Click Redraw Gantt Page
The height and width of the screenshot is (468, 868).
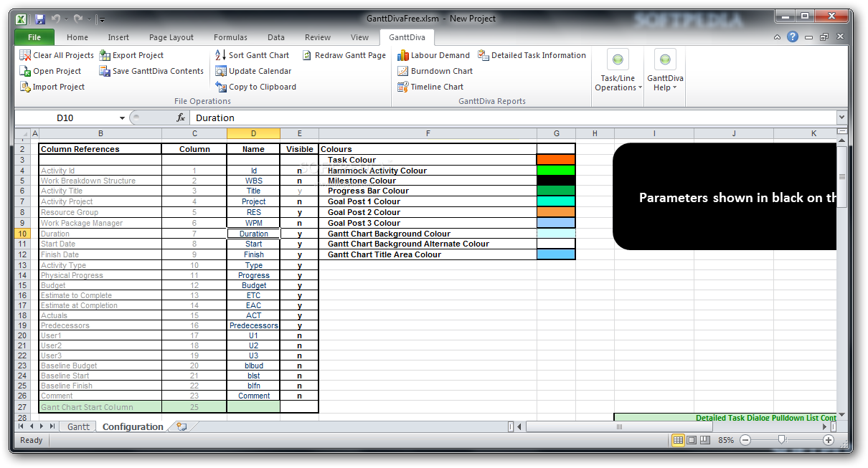pyautogui.click(x=344, y=55)
